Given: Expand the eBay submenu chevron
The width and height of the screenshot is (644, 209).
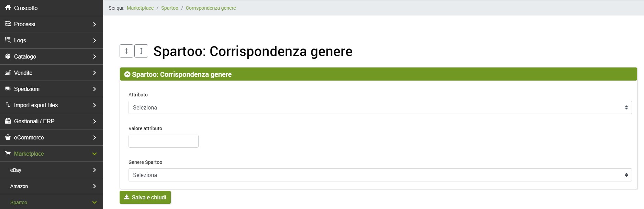Looking at the screenshot, I should tap(95, 170).
